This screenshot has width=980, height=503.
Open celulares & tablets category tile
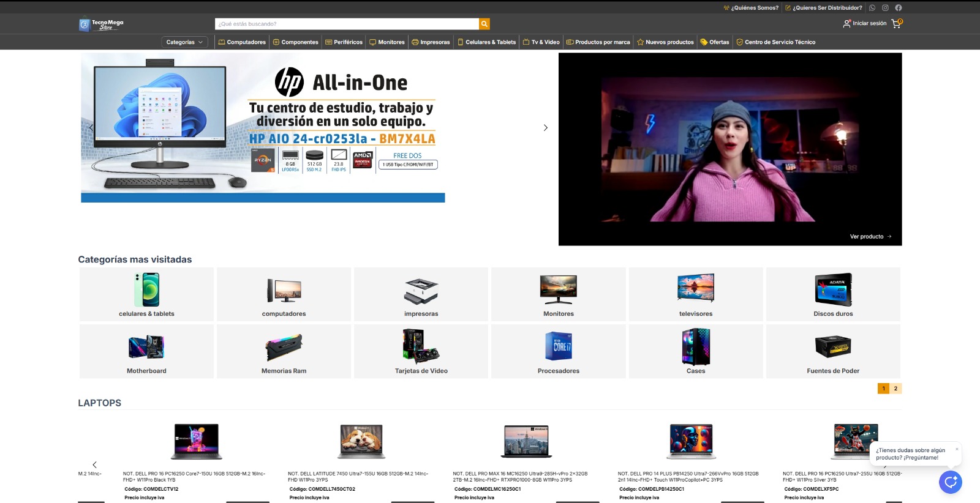tap(146, 294)
